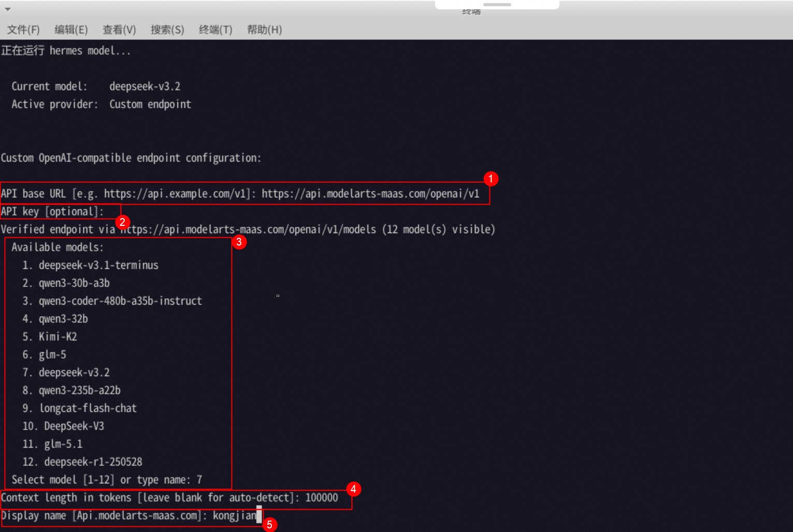
Task: Click the 'Active provider:' label
Action: [x=55, y=104]
